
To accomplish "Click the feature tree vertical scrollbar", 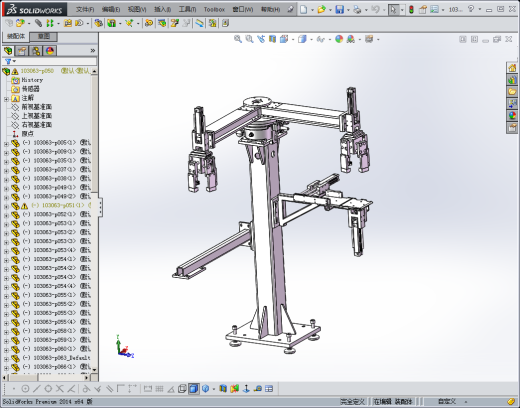I will pyautogui.click(x=95, y=220).
